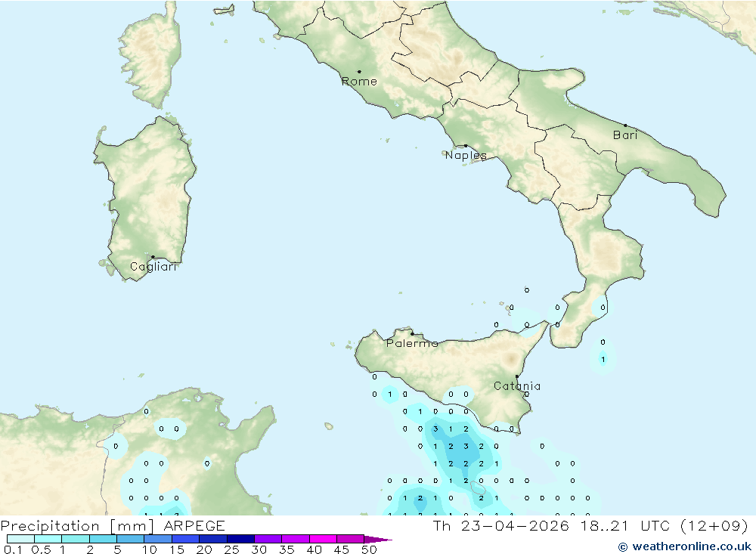Click the Catania city label
The image size is (756, 554).
coord(517,386)
